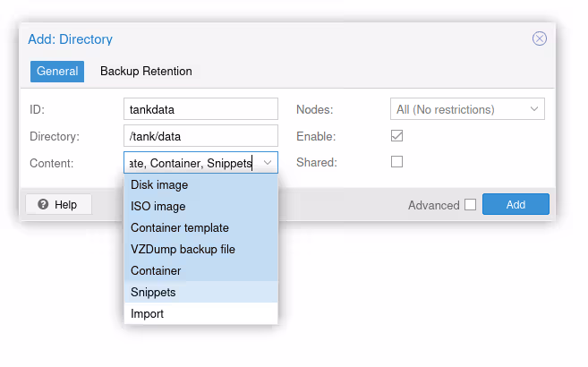Screen dimensions: 588x367
Task: Tick the Shared checkbox
Action: click(x=397, y=162)
